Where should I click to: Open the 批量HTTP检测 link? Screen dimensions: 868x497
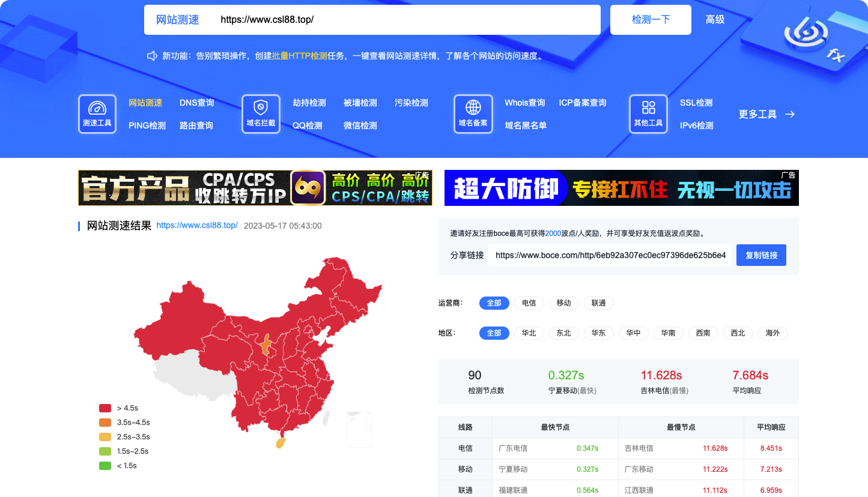coord(300,56)
